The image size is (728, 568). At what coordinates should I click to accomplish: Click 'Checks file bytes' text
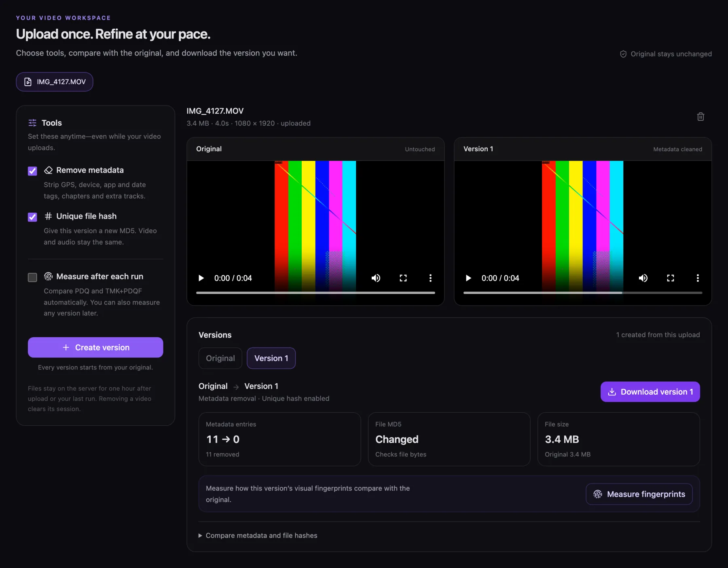[x=401, y=454]
